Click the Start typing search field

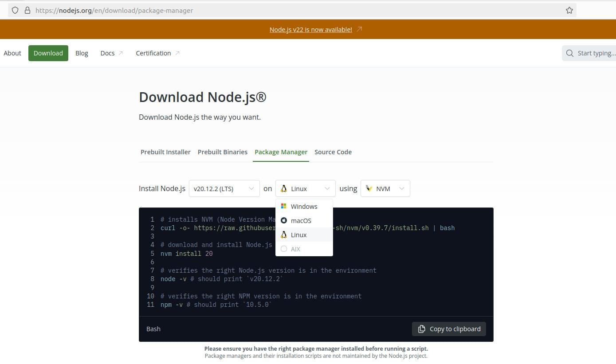coord(589,53)
